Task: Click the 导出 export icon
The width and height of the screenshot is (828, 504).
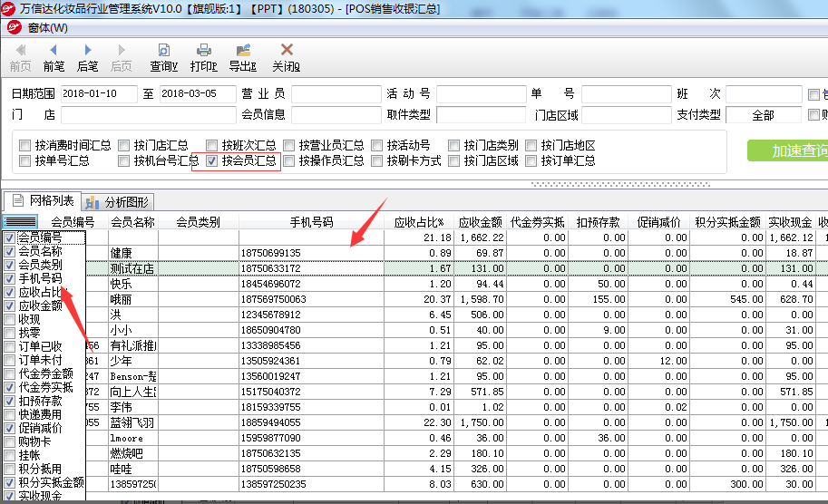Action: pos(243,50)
